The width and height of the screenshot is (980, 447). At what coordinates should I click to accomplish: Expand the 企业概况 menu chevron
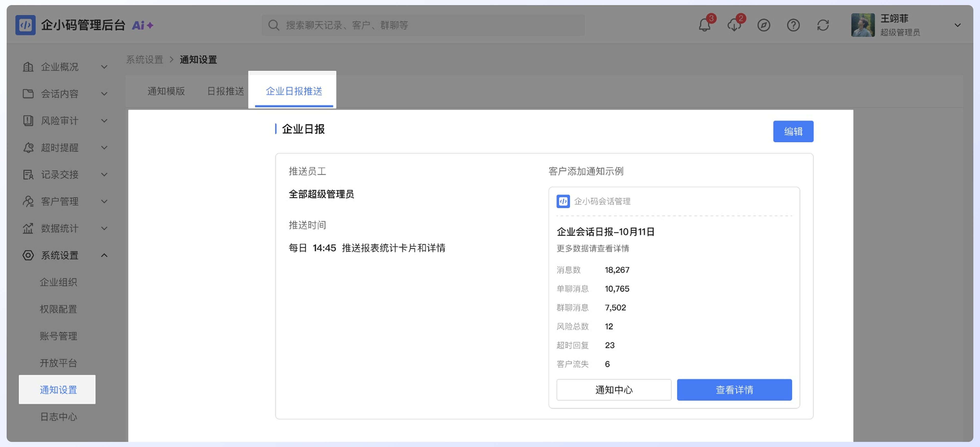pyautogui.click(x=104, y=67)
